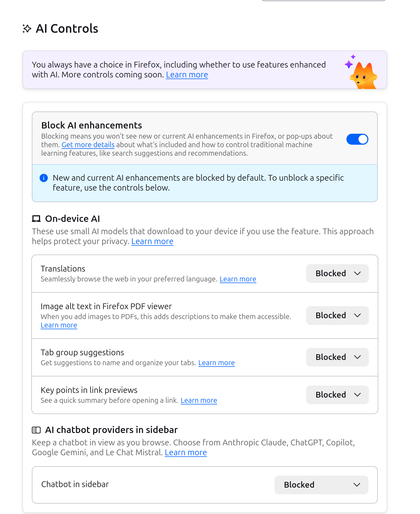Viewport: 420px width, 514px height.
Task: Click the sidebar icon next to AI chatbot providers
Action: click(x=36, y=430)
